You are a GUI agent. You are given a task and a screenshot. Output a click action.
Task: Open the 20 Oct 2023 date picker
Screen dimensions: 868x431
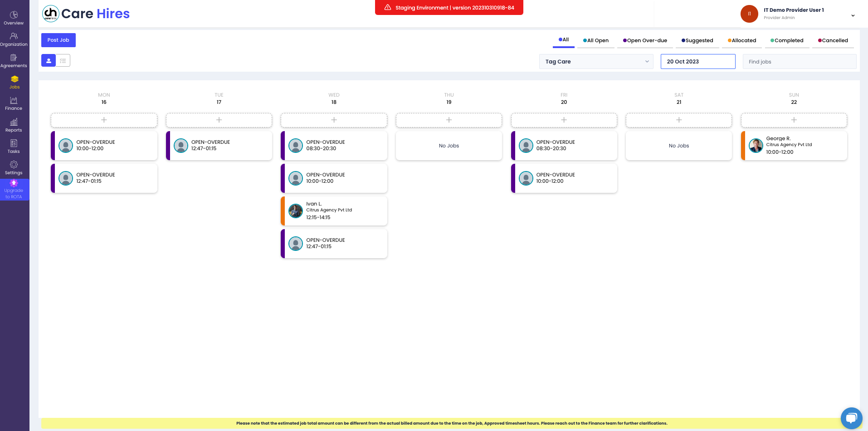(698, 62)
